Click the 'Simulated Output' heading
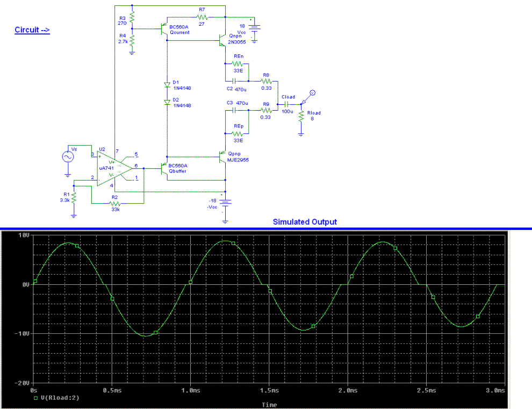Image resolution: width=532 pixels, height=409 pixels. 305,222
